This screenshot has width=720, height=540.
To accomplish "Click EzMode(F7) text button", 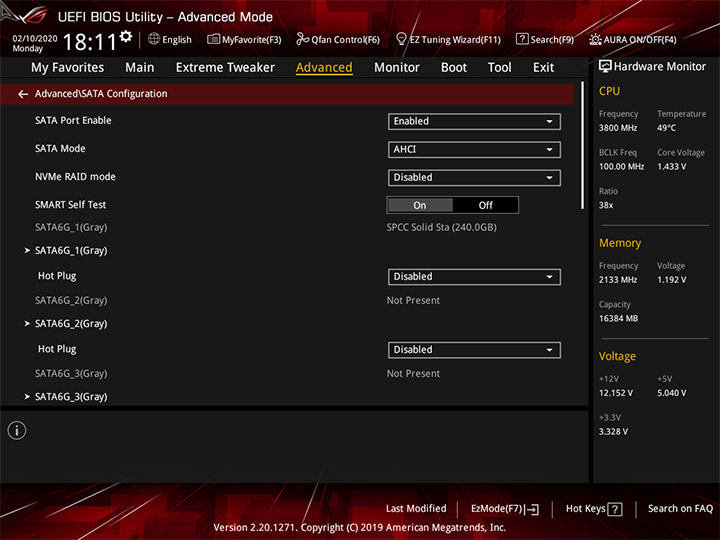I will pos(496,509).
